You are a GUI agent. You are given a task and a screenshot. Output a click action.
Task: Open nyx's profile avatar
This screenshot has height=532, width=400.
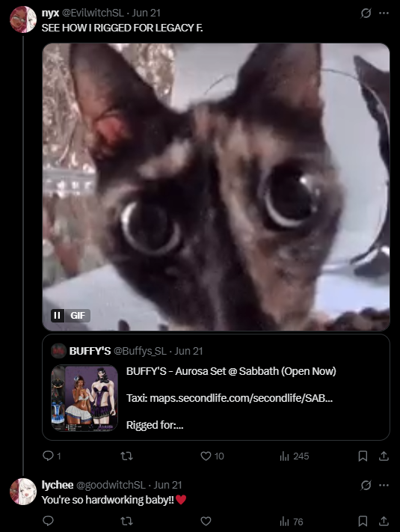[23, 19]
